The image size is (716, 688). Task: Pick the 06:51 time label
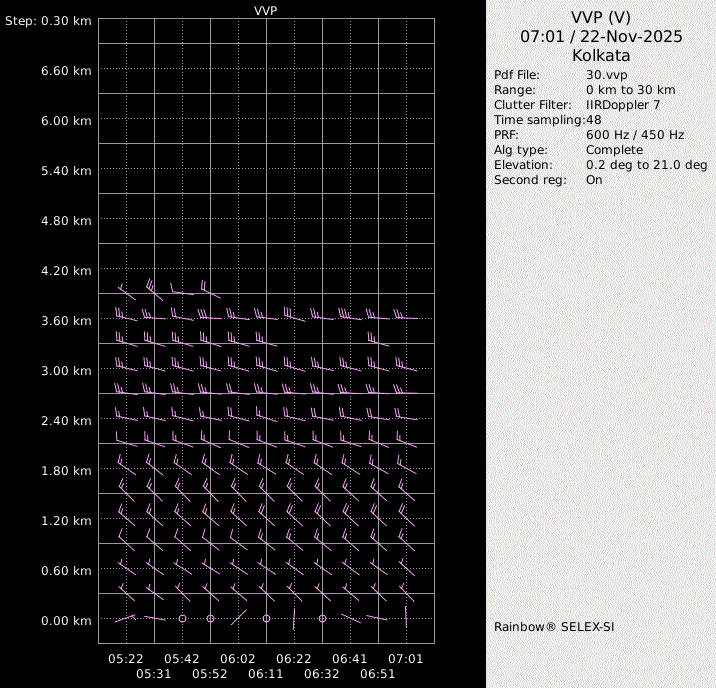click(x=378, y=674)
